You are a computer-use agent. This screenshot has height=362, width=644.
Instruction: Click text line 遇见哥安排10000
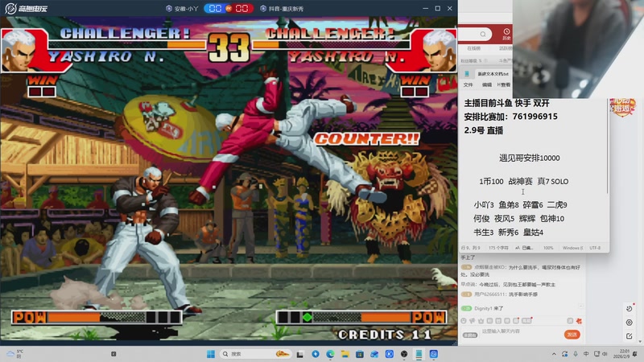click(x=530, y=158)
